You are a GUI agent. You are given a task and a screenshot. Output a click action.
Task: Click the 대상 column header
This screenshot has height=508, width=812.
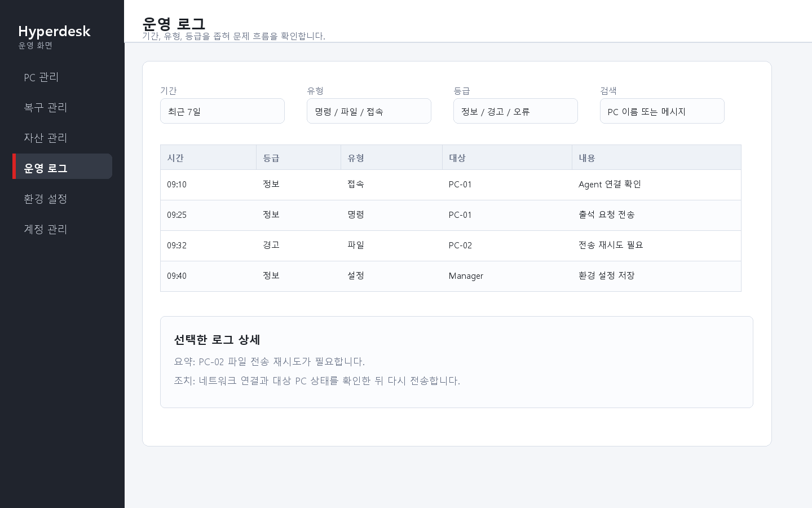(507, 157)
